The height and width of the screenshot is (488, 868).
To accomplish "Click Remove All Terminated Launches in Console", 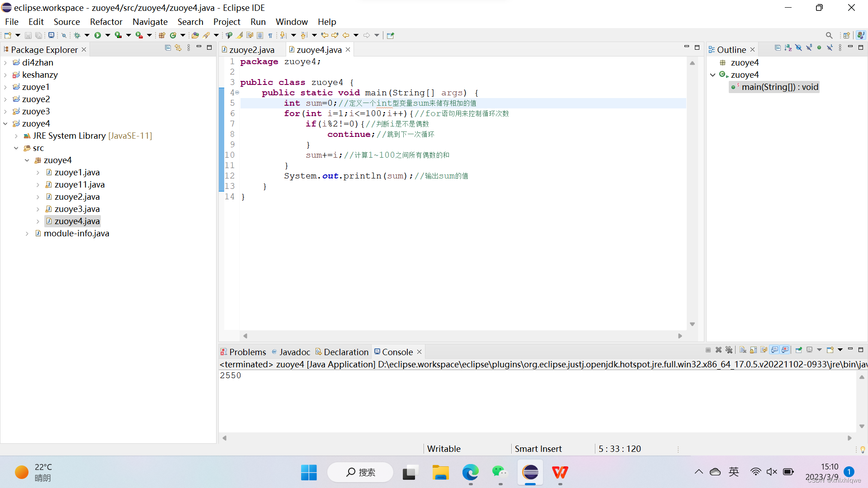I will tap(729, 350).
